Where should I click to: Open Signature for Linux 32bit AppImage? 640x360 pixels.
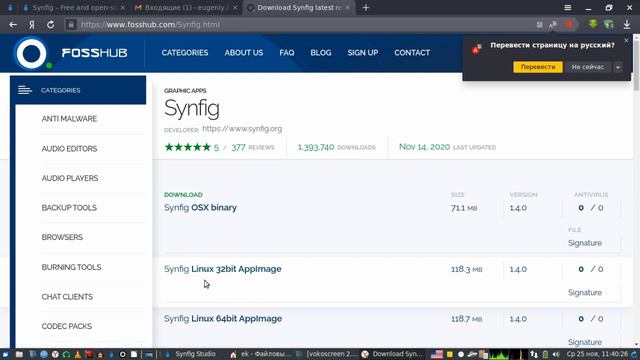click(x=584, y=293)
